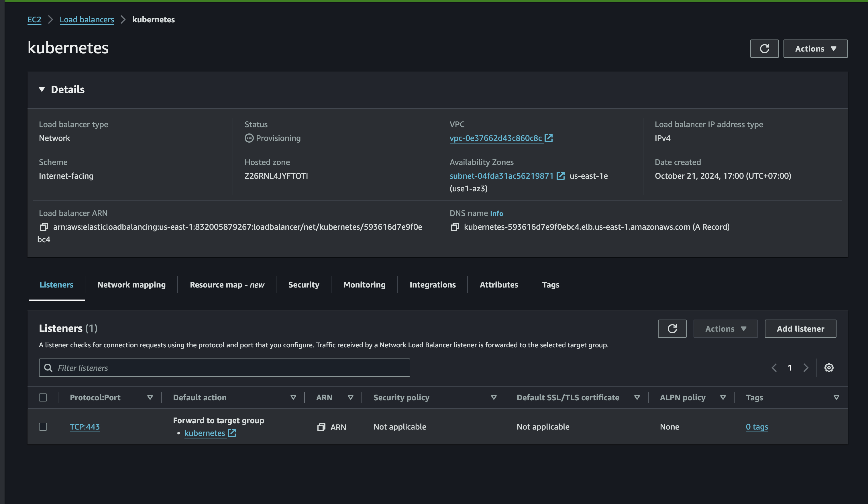Image resolution: width=868 pixels, height=504 pixels.
Task: Click the ALPN policy None cell
Action: tap(669, 427)
